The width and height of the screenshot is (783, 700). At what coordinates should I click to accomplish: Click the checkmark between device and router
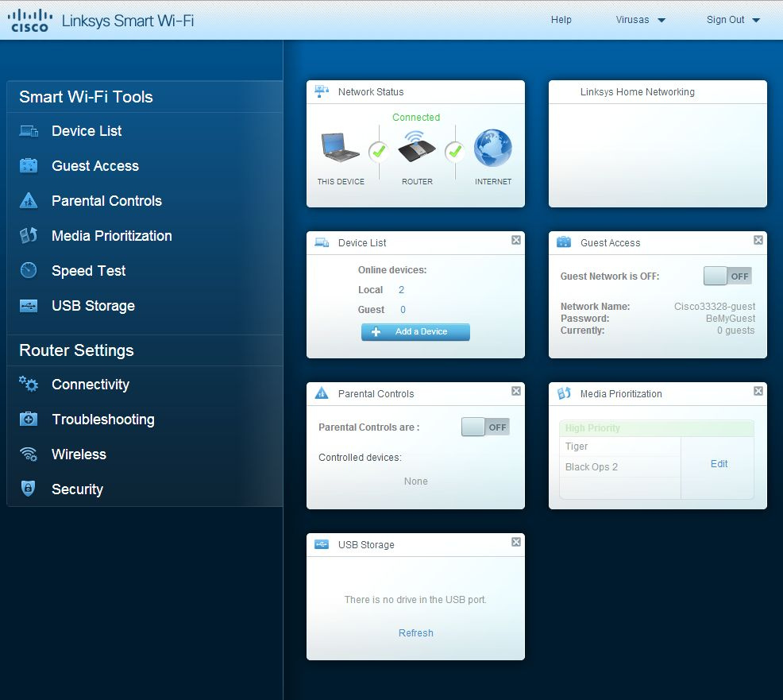379,152
